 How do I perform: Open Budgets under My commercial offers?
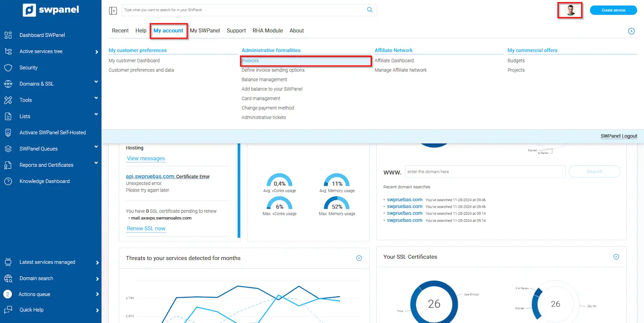(516, 61)
